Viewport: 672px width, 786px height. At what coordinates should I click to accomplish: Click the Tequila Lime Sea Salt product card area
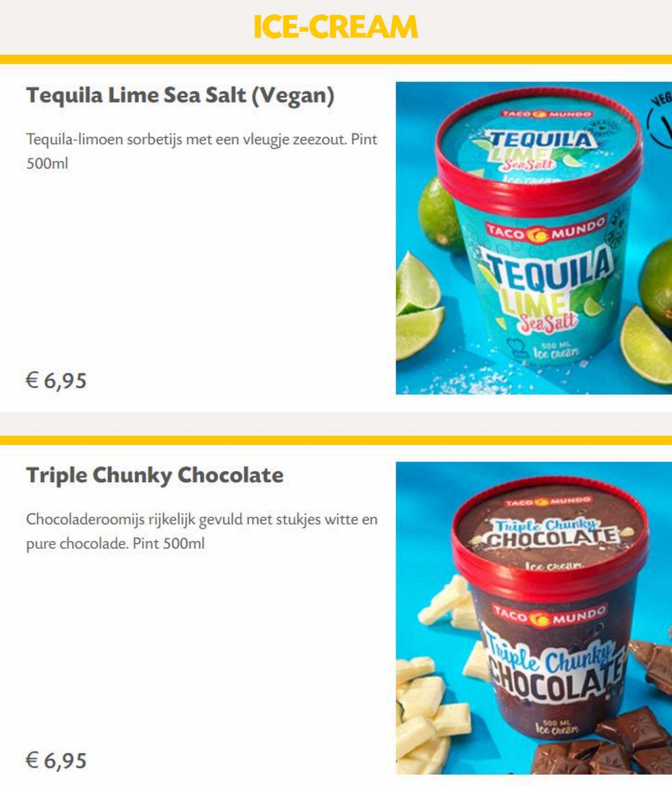tap(336, 238)
